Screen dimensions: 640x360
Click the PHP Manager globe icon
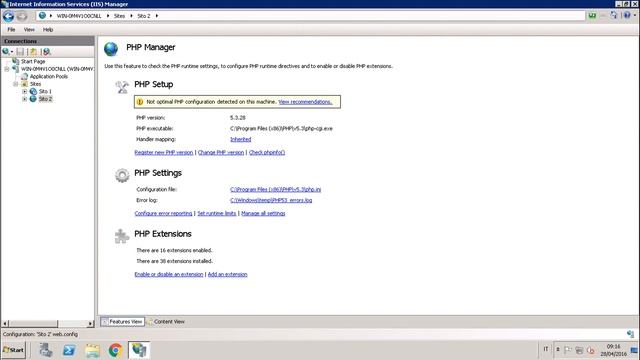[111, 49]
